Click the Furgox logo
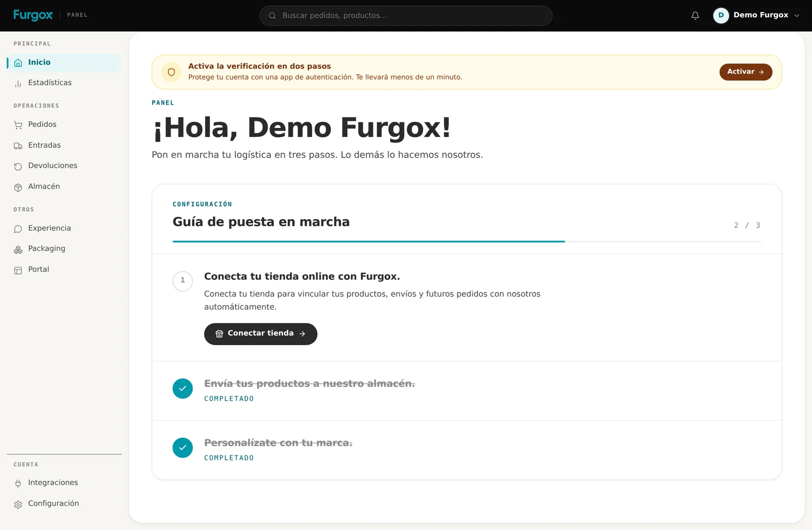The height and width of the screenshot is (530, 812). [x=33, y=15]
